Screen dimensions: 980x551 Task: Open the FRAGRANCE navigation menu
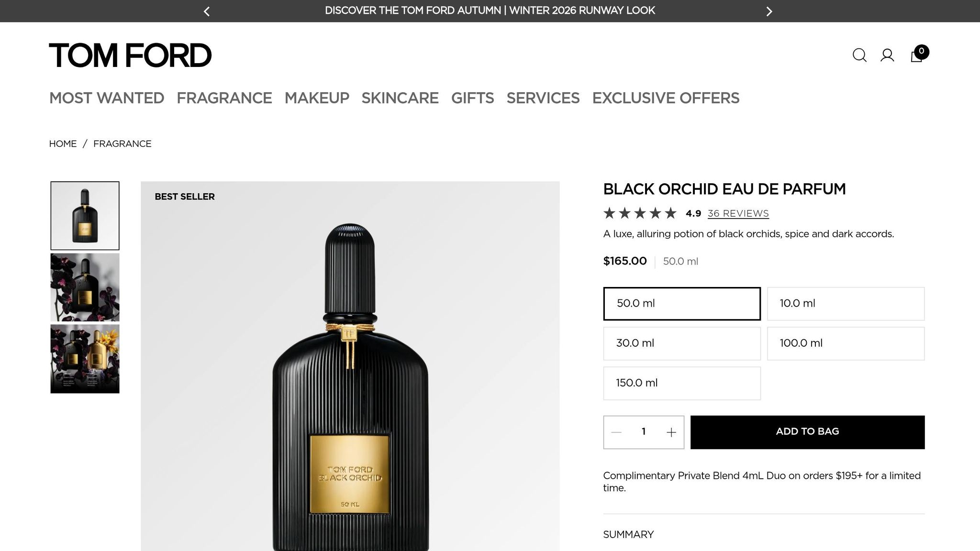click(224, 98)
